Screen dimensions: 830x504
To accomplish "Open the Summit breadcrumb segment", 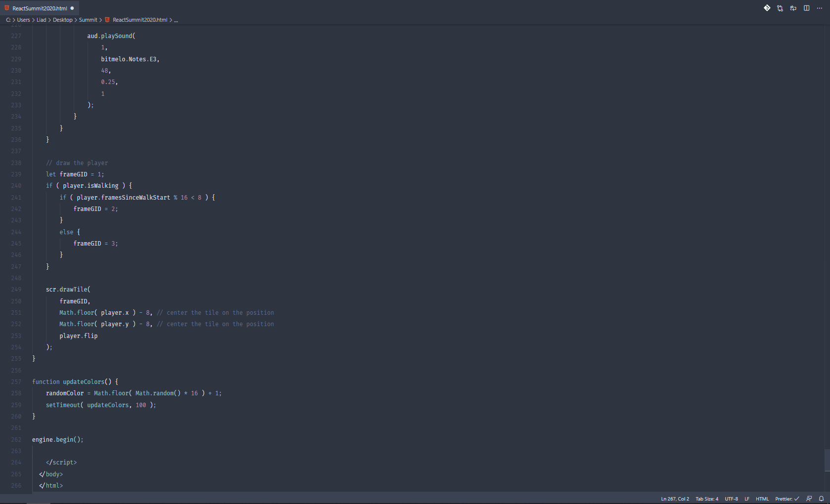I will pyautogui.click(x=88, y=20).
